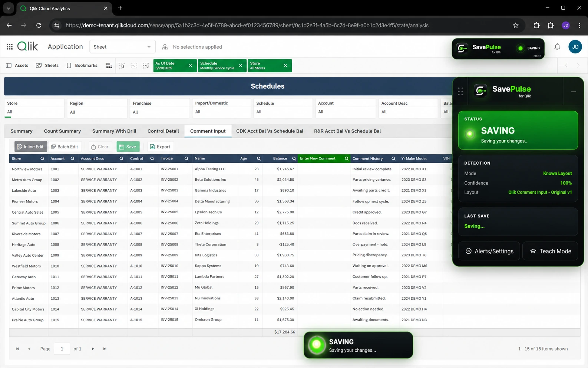Open the Sheets panel
The height and width of the screenshot is (368, 588).
47,65
